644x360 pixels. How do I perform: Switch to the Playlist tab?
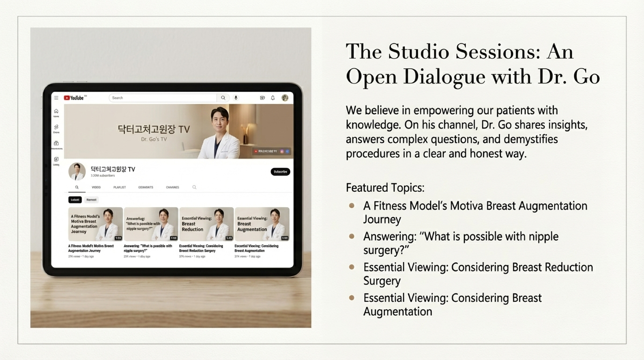[x=120, y=187]
